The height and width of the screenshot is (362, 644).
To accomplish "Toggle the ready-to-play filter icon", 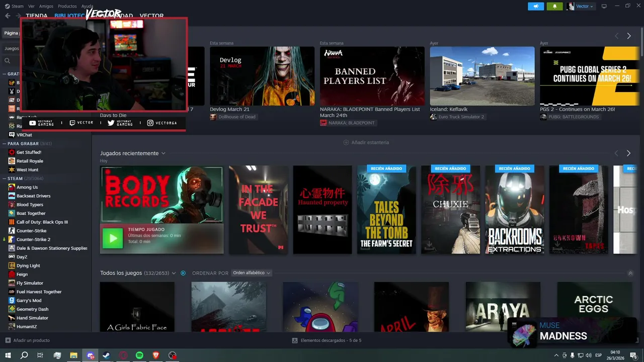I will point(183,273).
